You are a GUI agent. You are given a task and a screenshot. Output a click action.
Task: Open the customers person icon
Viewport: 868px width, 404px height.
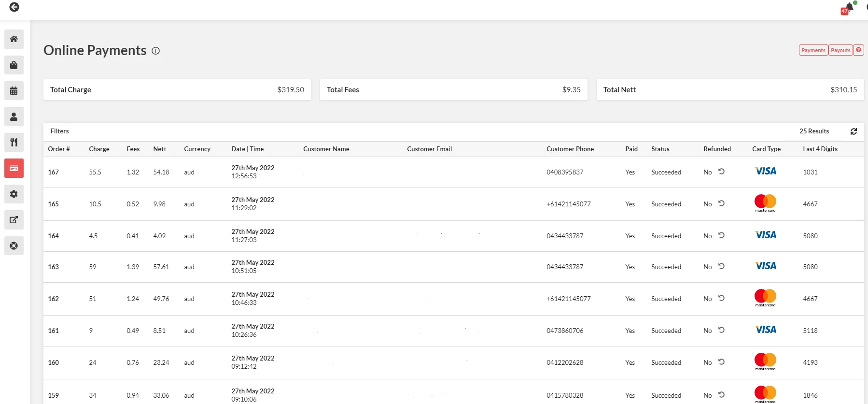click(x=14, y=116)
